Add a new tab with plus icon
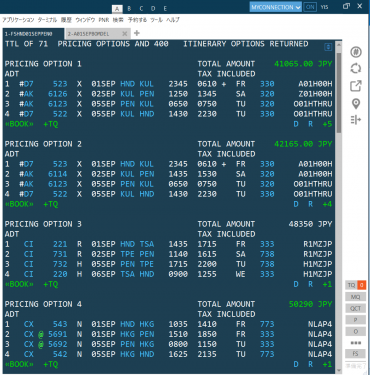 click(137, 33)
